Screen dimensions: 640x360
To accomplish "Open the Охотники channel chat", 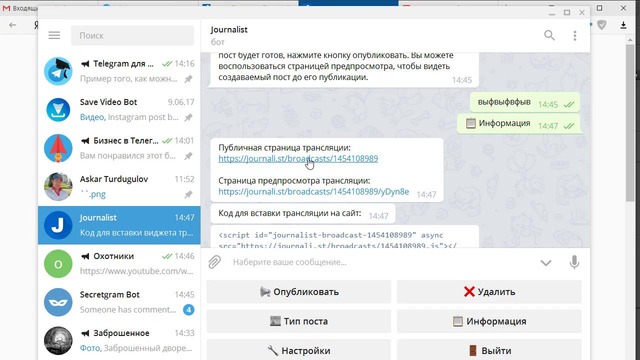I will tap(119, 263).
